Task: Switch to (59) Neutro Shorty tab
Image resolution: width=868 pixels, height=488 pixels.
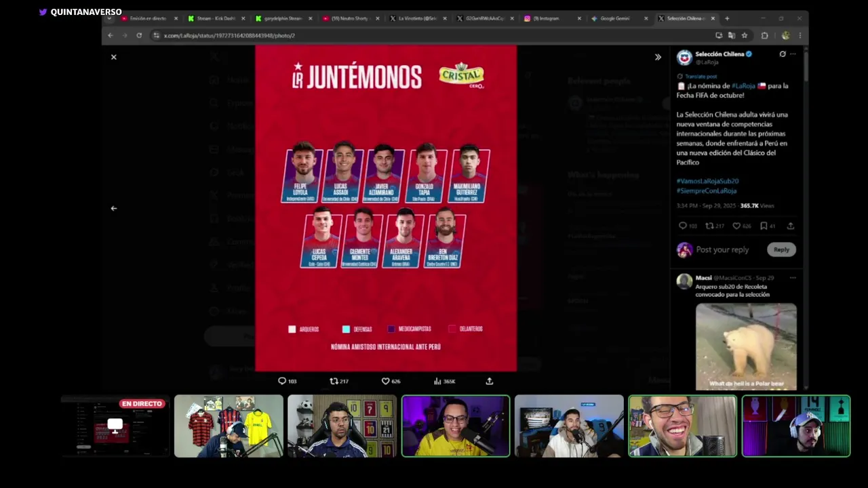Action: coord(349,18)
